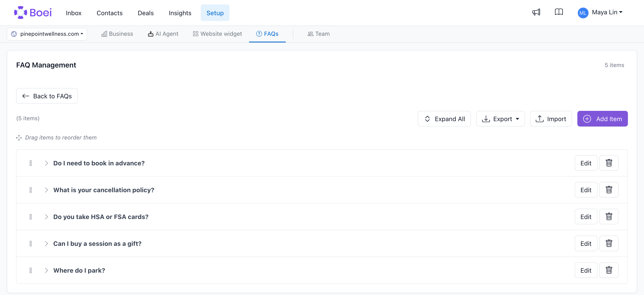Click the Import button

(x=551, y=119)
